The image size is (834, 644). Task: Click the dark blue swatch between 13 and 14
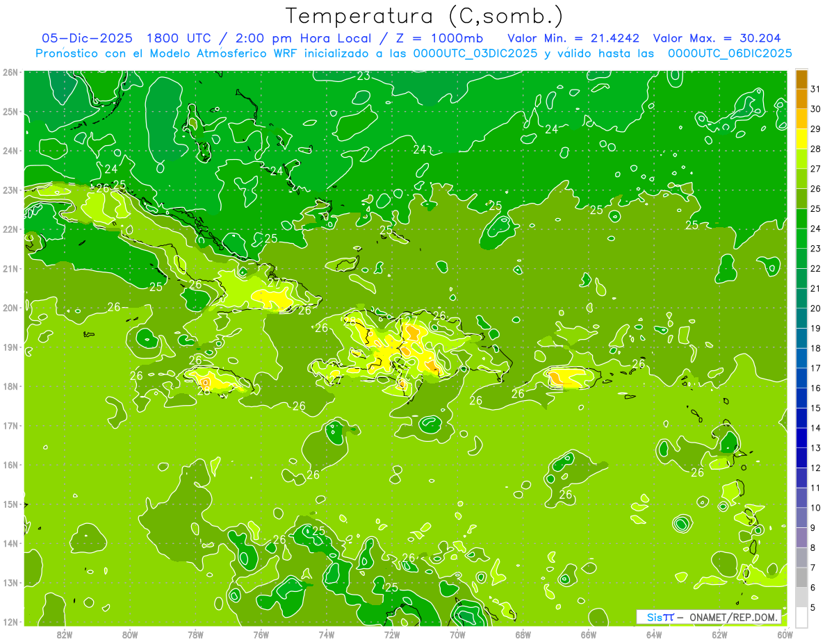801,438
